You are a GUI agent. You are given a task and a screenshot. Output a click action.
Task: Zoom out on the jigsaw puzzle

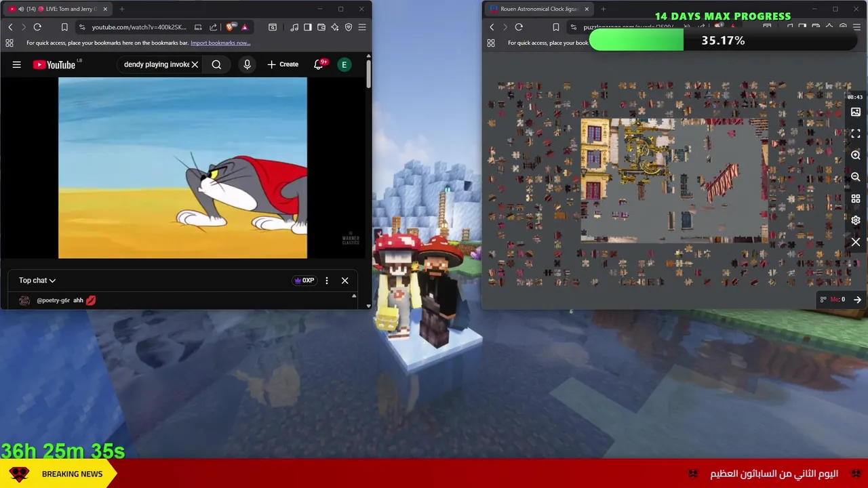pyautogui.click(x=856, y=177)
